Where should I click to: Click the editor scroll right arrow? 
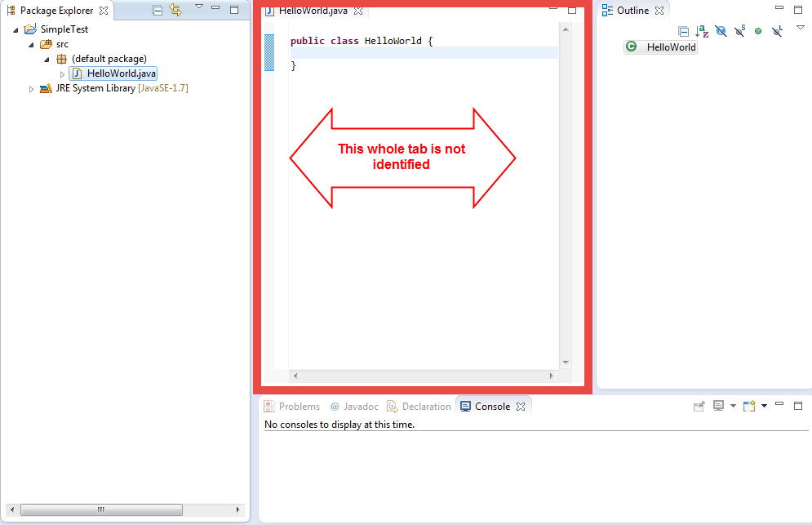(x=551, y=376)
